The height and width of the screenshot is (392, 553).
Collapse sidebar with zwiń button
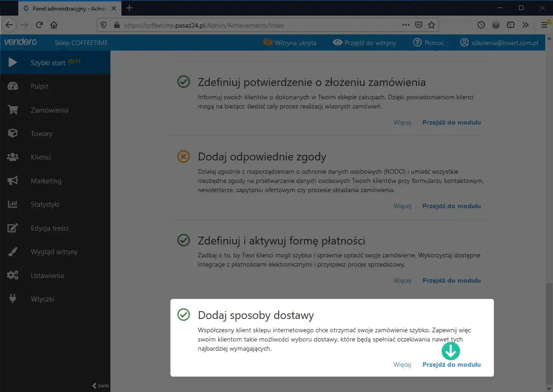[101, 386]
